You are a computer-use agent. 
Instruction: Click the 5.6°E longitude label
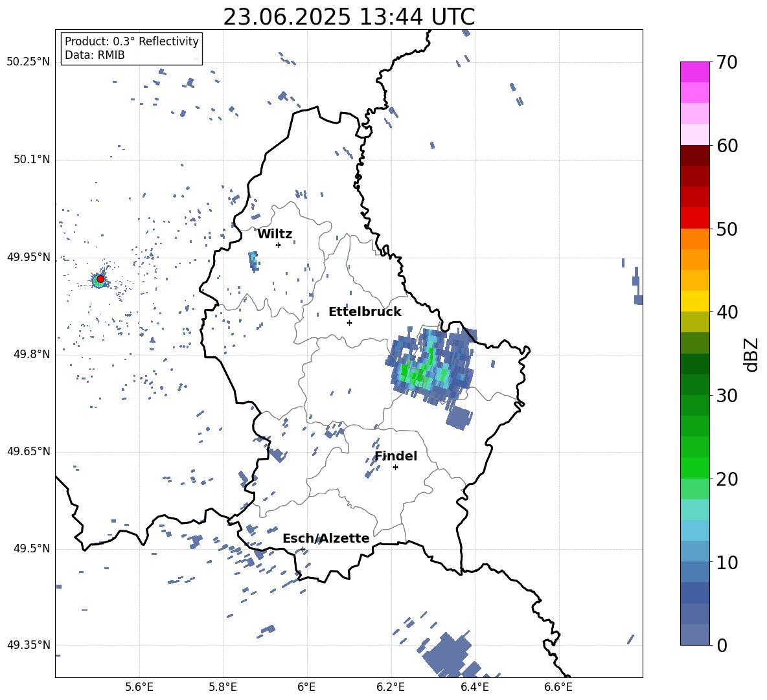point(139,687)
